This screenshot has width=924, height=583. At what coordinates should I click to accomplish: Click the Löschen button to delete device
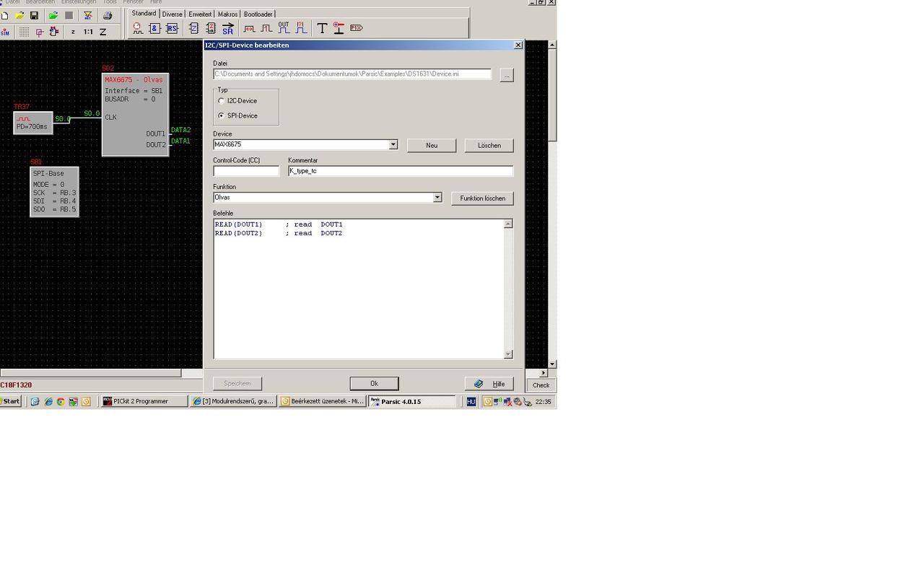click(x=489, y=146)
